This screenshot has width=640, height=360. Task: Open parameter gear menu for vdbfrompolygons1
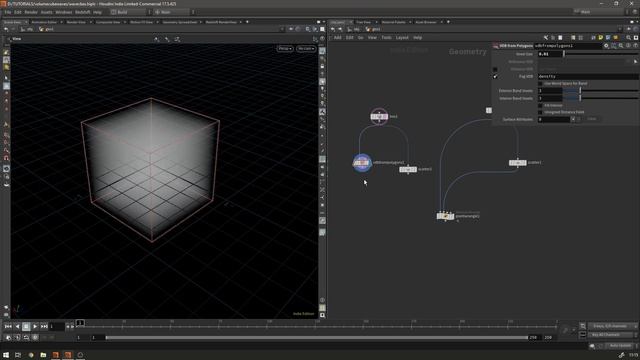606,46
